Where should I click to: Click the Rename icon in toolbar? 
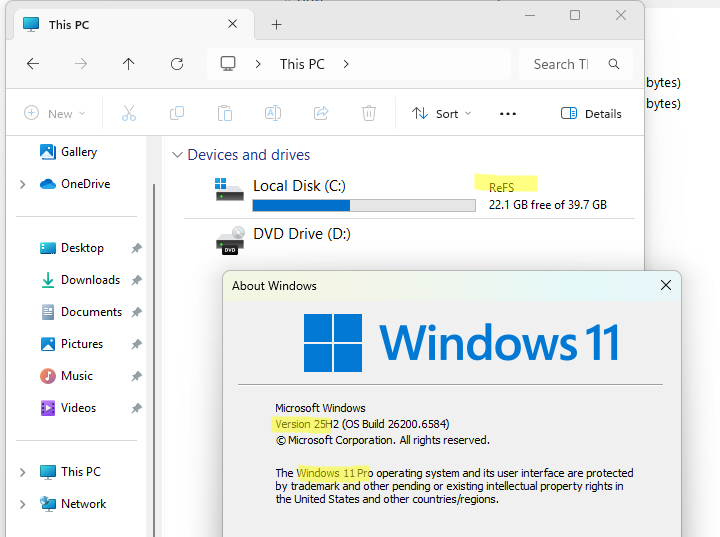(x=273, y=113)
